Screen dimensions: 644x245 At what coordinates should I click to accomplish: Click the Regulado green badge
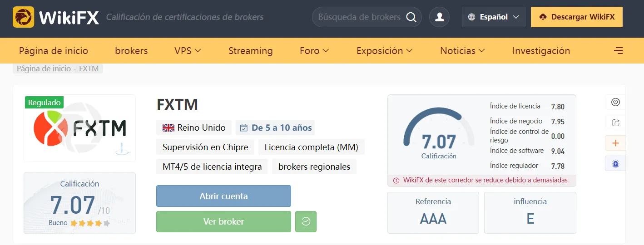tap(45, 103)
